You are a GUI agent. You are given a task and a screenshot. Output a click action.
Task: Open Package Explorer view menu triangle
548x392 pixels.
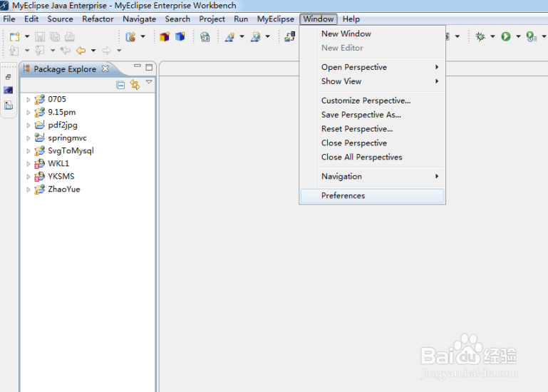tap(149, 82)
